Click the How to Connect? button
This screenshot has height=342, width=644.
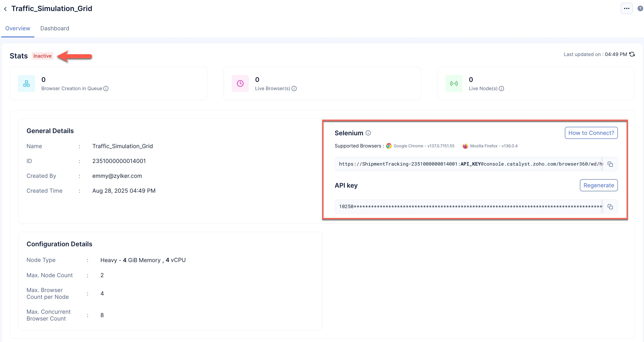(x=591, y=133)
